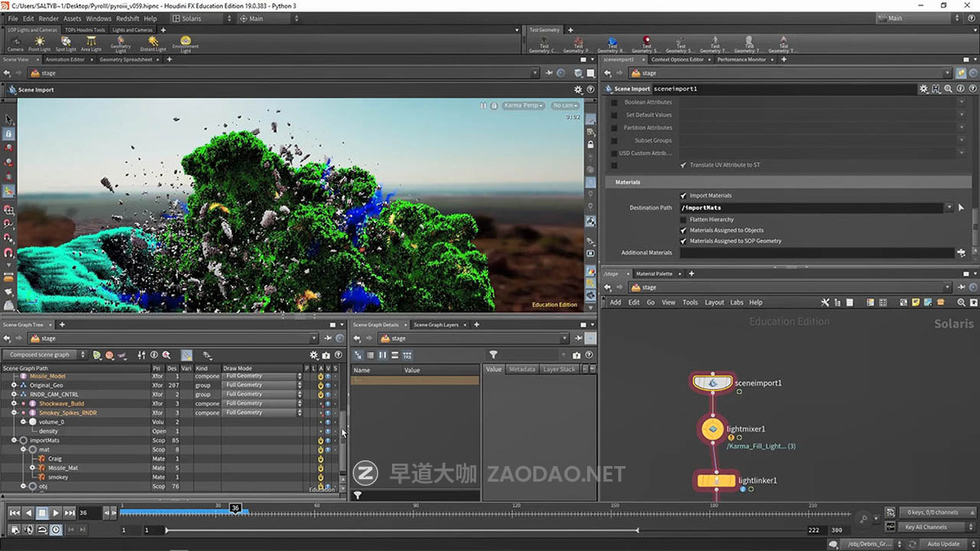Click the sceneimport1 node icon
980x551 pixels.
click(x=712, y=382)
